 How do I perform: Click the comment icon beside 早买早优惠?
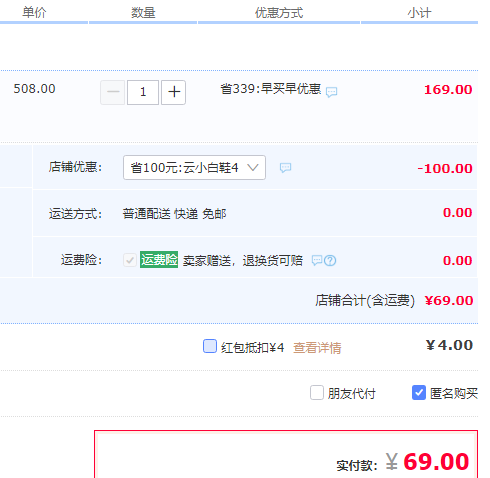point(331,92)
